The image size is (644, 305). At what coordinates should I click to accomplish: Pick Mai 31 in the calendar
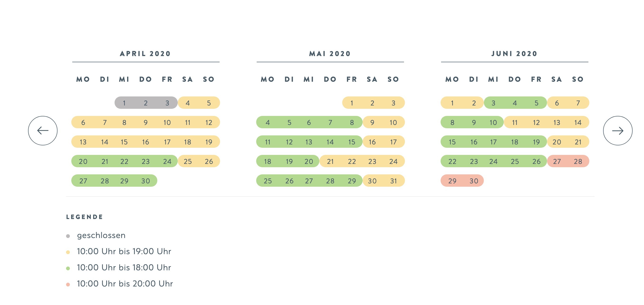pos(393,181)
